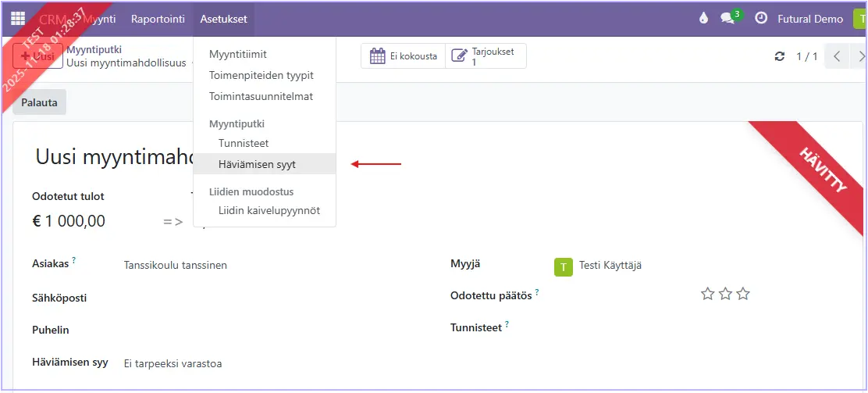Open the apps grid menu icon
Screen dimensions: 868x393
(x=18, y=19)
